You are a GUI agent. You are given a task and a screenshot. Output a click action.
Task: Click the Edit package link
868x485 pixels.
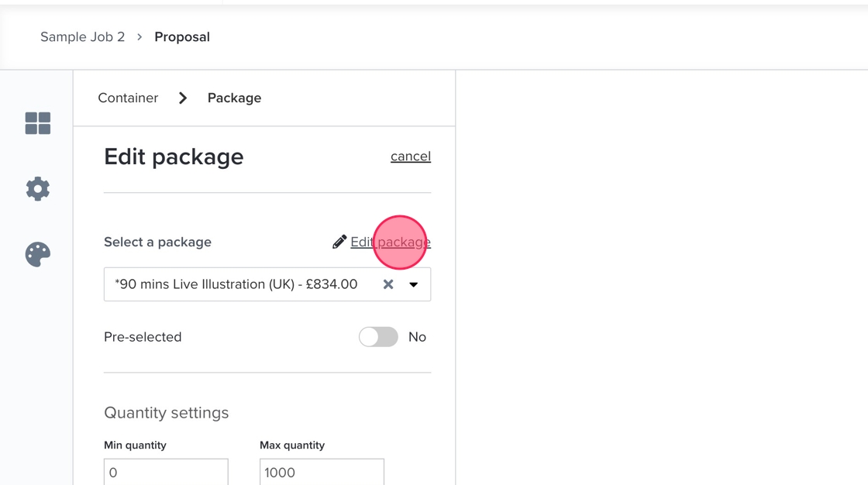390,242
